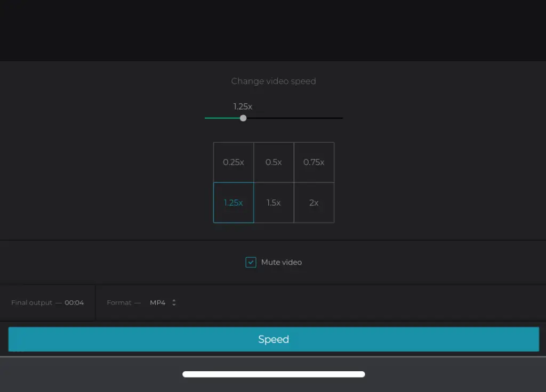Open the MP4 format dropdown
Screen dimensions: 546x392
pos(163,303)
